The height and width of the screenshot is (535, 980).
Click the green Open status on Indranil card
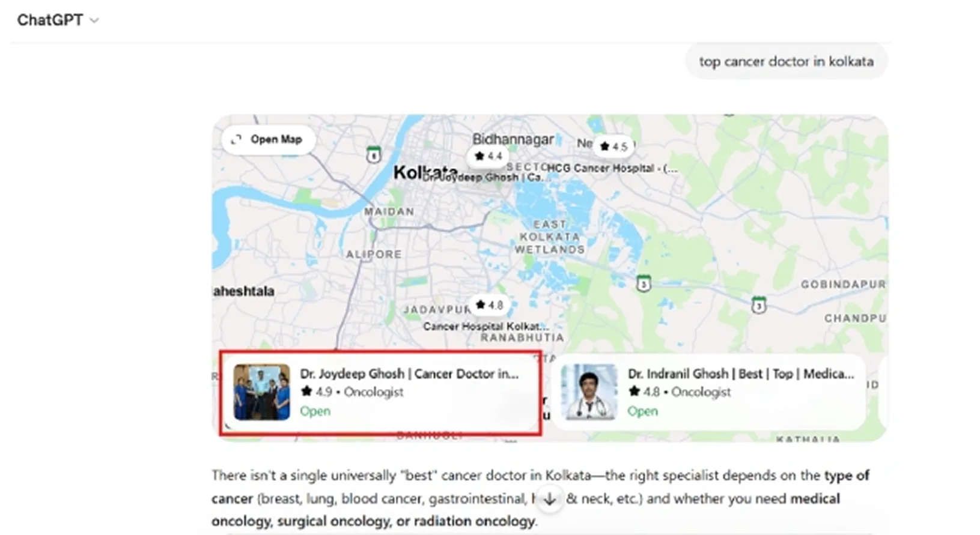(642, 411)
